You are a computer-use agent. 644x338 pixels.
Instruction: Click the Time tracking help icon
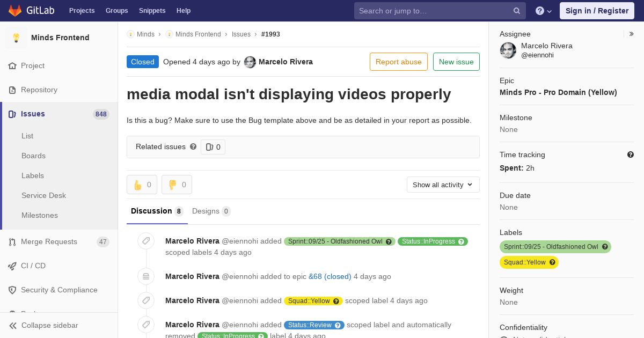tap(631, 155)
